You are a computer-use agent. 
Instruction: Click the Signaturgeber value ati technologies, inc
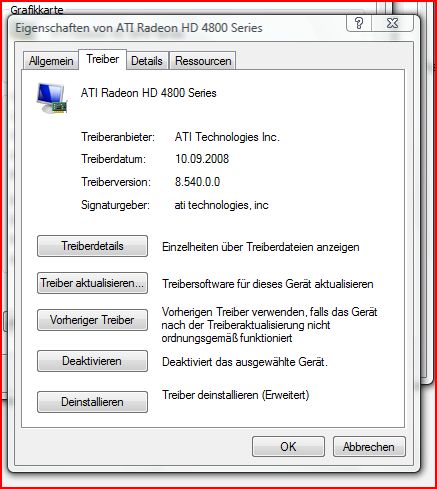[221, 205]
